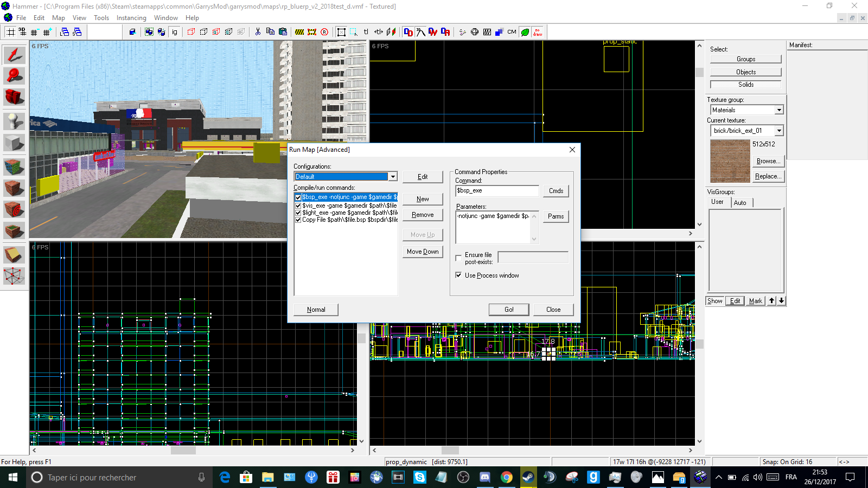
Task: Click the Command input field containing $bsp_exe
Action: click(497, 191)
